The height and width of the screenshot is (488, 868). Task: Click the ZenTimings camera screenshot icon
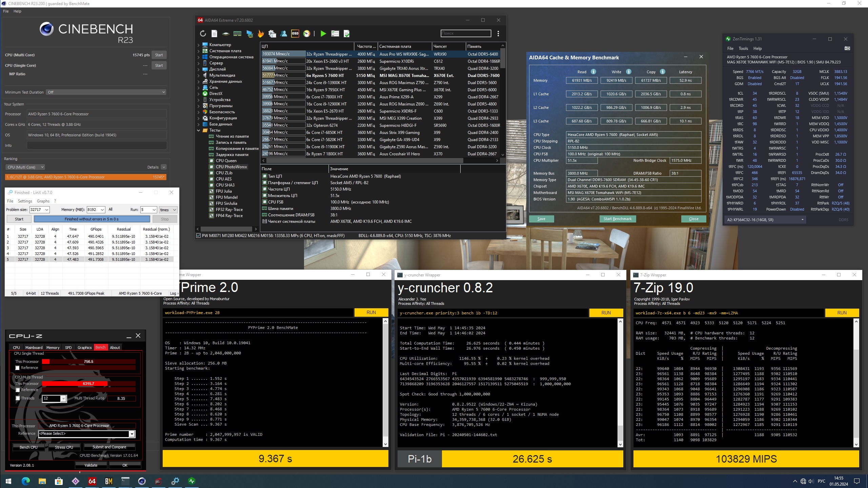[x=847, y=48]
